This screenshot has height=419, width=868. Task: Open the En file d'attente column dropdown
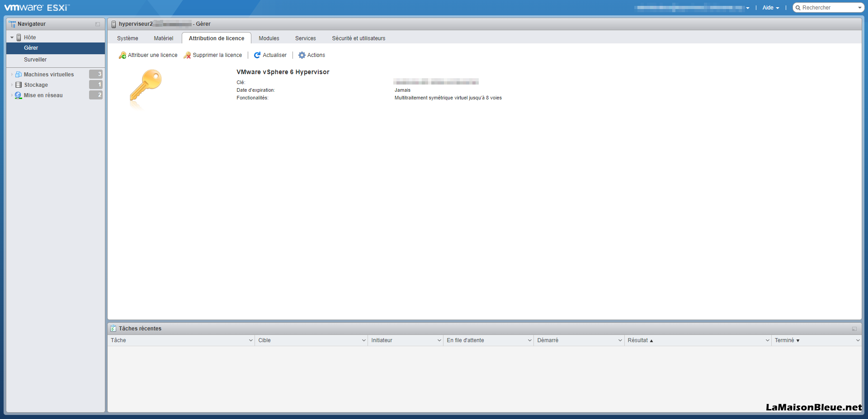click(x=530, y=340)
